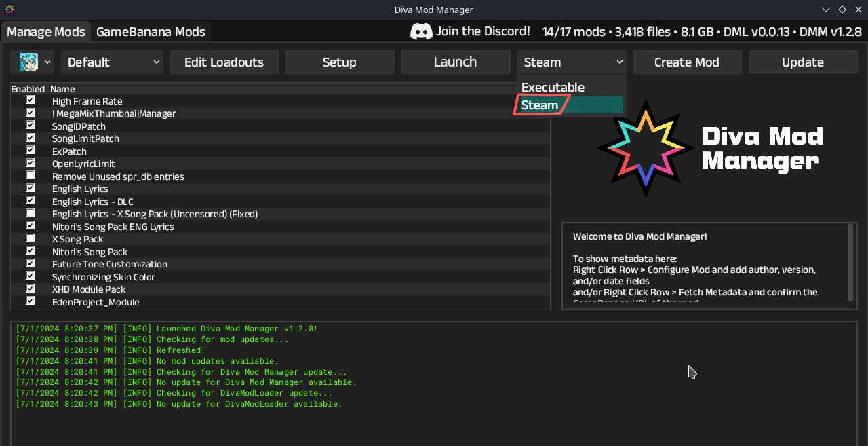
Task: Enable Remove Unused spr_db entries mod
Action: tap(31, 175)
